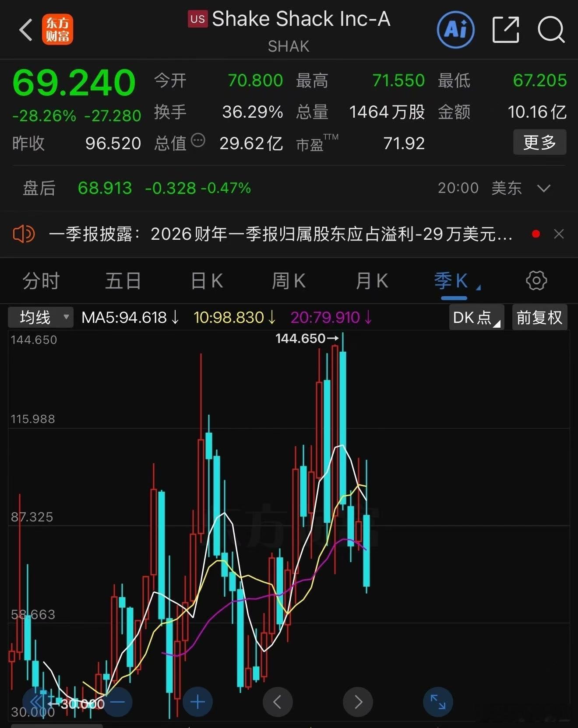Tap the 更多 button

coord(539,142)
